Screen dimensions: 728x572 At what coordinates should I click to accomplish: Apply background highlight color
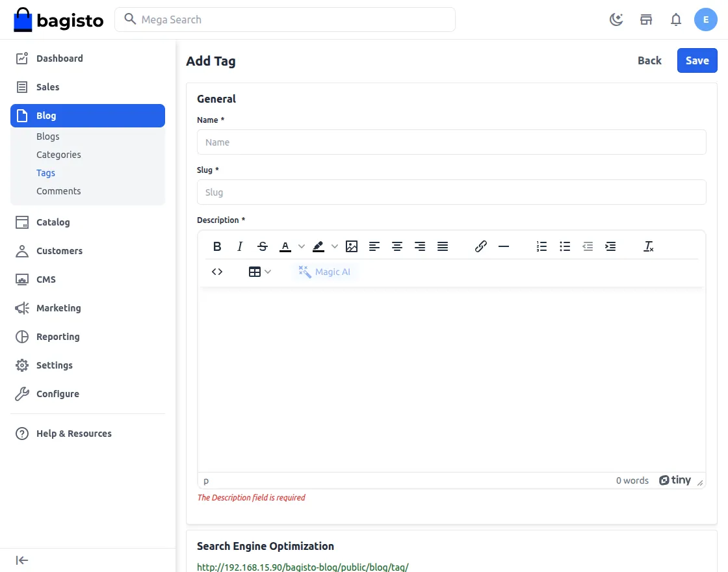click(318, 246)
